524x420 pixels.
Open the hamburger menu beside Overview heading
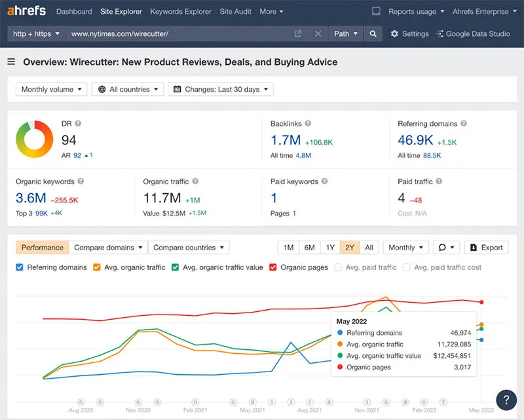[11, 62]
